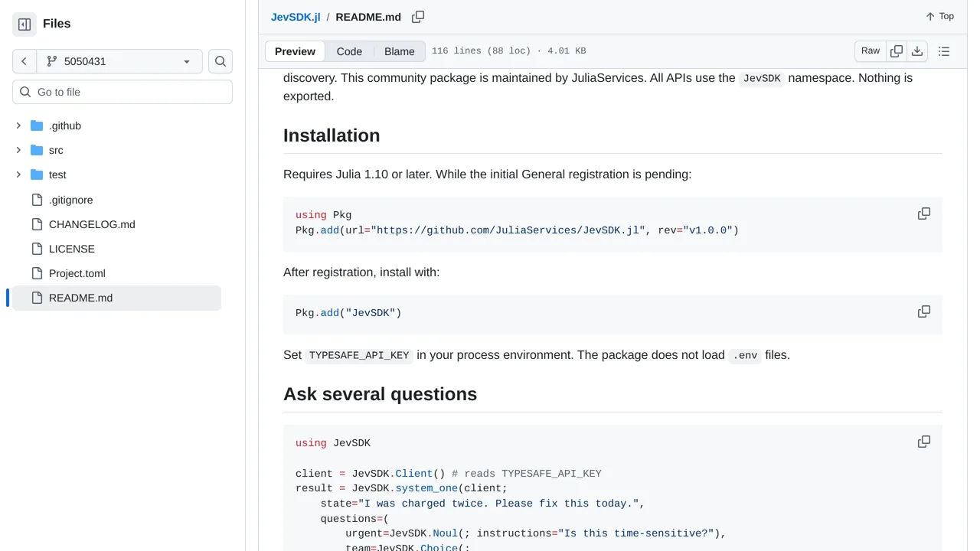Image resolution: width=980 pixels, height=551 pixels.
Task: Expand the .github folder chevron
Action: [x=18, y=126]
